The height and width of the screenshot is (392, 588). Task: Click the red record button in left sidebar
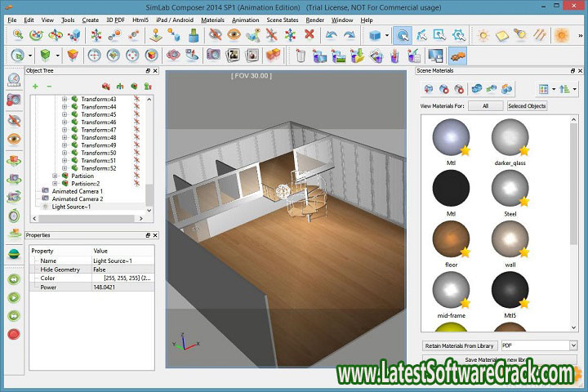[x=14, y=334]
